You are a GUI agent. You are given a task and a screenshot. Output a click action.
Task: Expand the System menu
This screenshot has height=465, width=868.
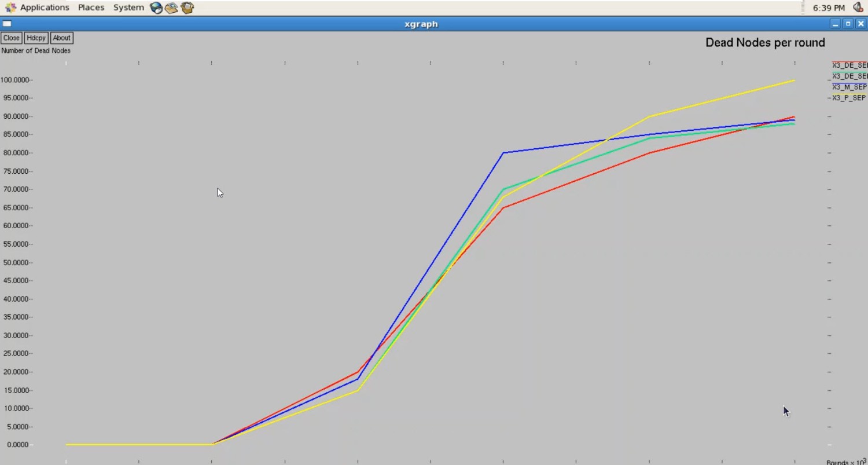coord(128,8)
